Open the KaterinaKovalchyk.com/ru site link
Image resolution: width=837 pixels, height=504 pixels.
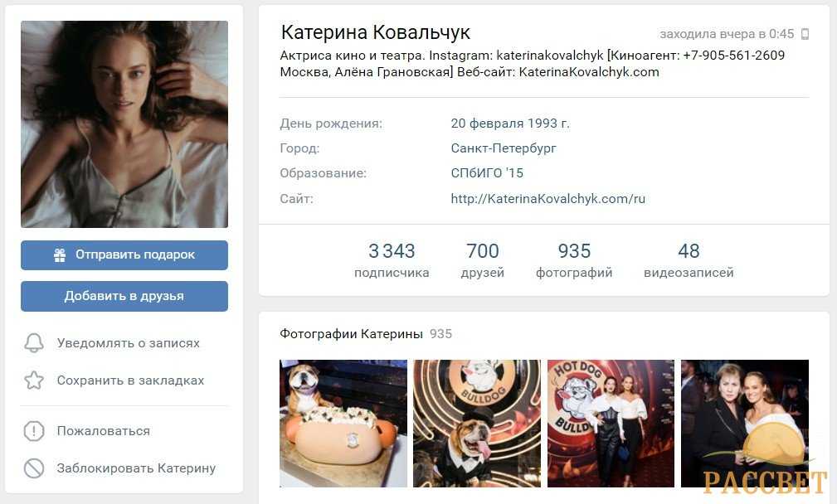[547, 199]
